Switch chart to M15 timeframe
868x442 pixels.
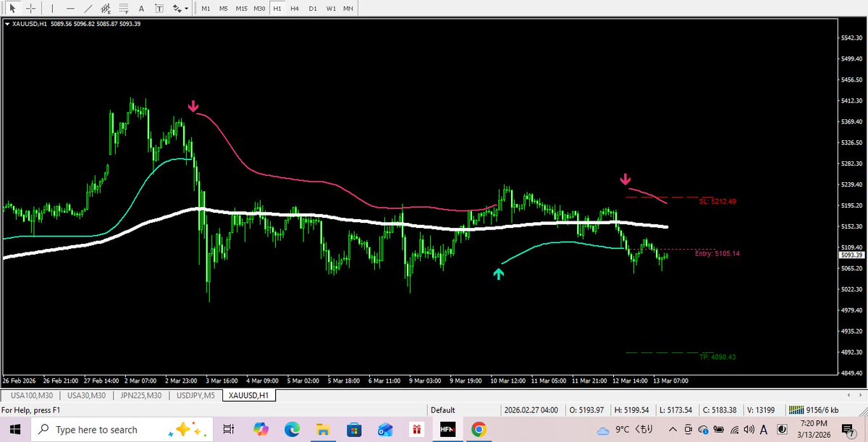coord(241,8)
